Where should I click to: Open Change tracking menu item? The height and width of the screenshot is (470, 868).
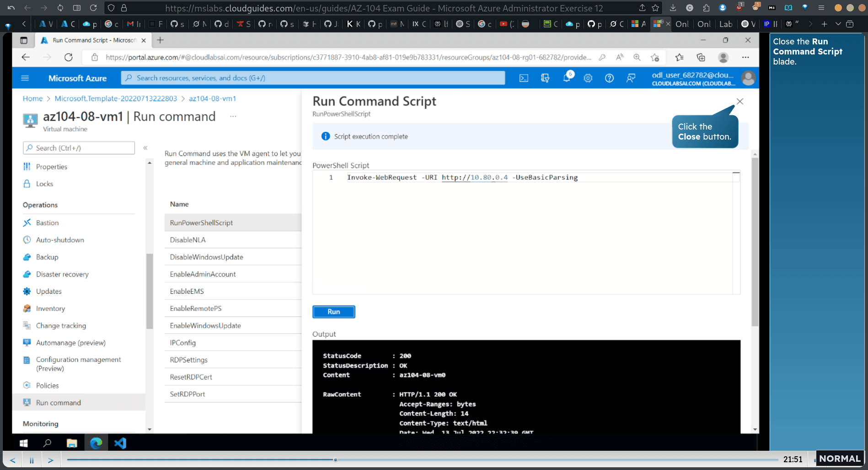click(61, 325)
